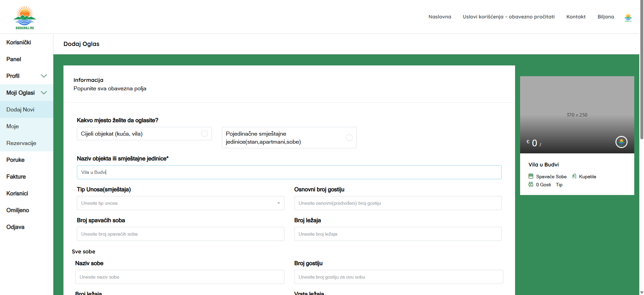This screenshot has width=644, height=295.
Task: Click the round owner avatar on preview card
Action: (x=621, y=142)
